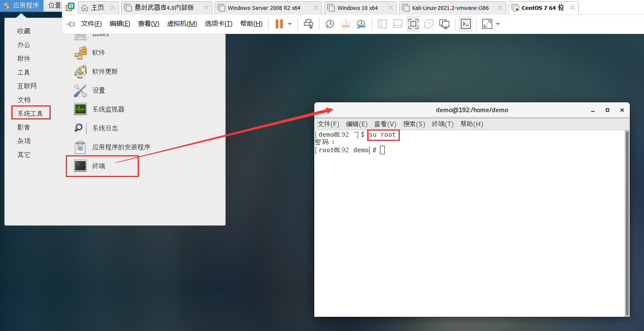The height and width of the screenshot is (331, 644).
Task: Pause the virtual machine with the orange button
Action: (279, 24)
